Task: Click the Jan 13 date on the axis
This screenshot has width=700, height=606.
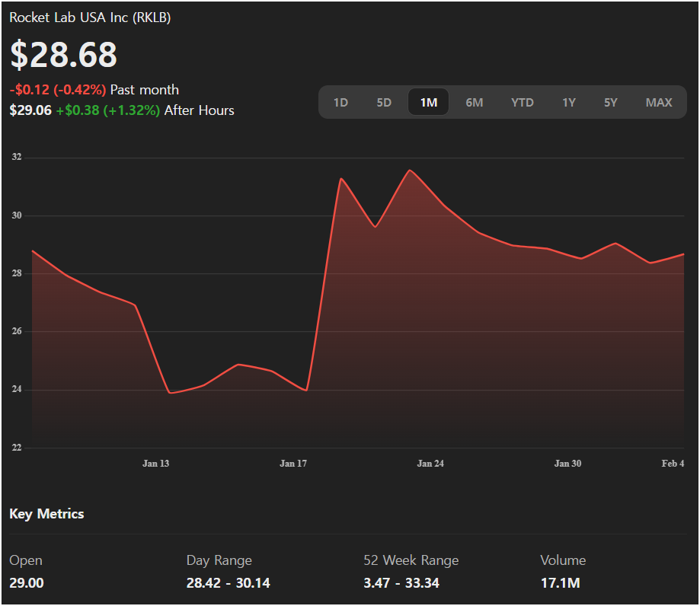Action: click(x=156, y=464)
